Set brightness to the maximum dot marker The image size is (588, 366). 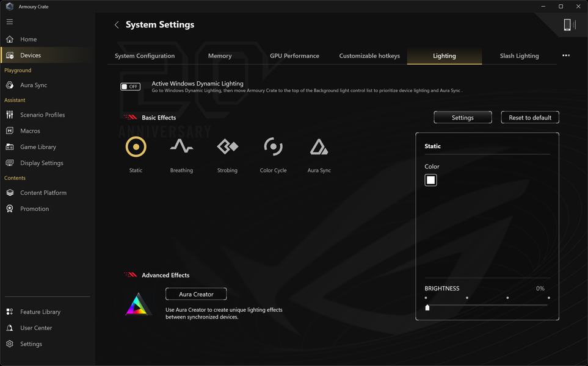tap(549, 298)
